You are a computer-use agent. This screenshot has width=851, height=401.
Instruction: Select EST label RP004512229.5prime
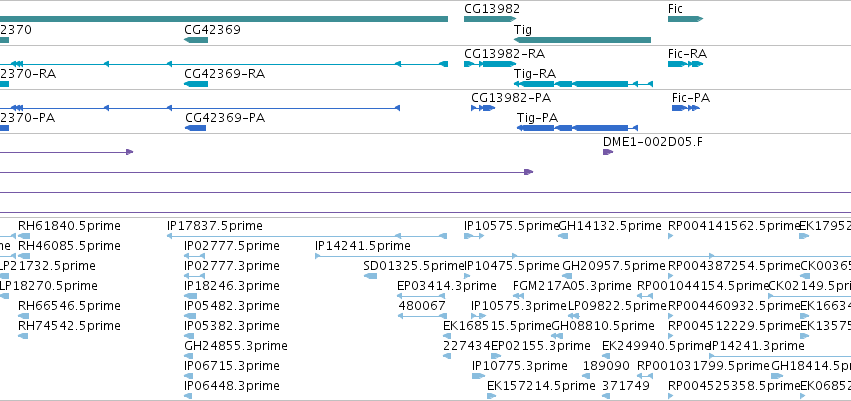pyautogui.click(x=735, y=326)
